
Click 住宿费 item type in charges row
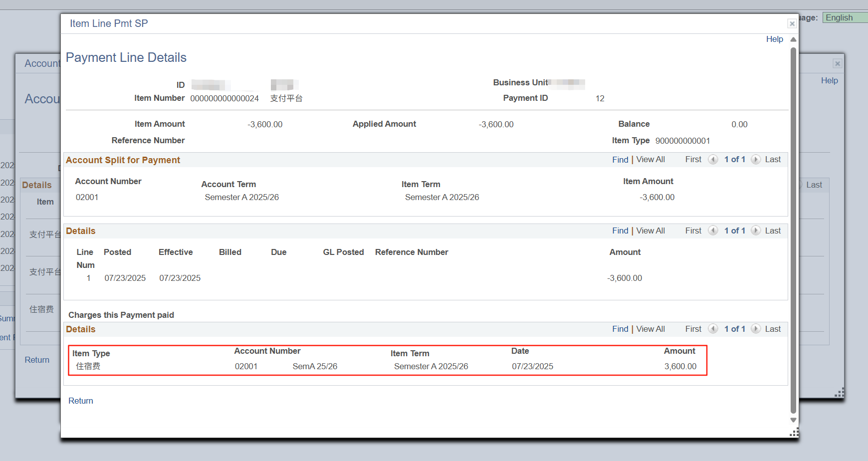[x=88, y=366]
